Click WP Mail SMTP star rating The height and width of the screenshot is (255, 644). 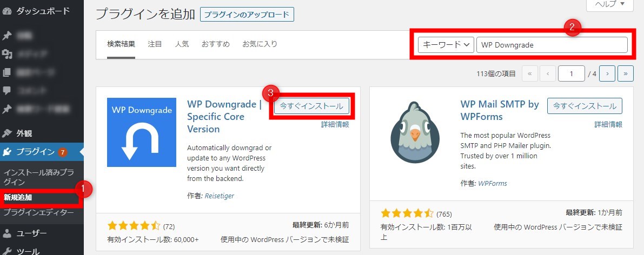click(x=407, y=213)
